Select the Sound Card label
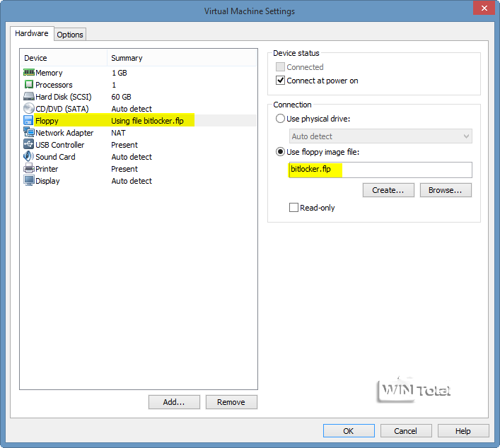 point(55,157)
